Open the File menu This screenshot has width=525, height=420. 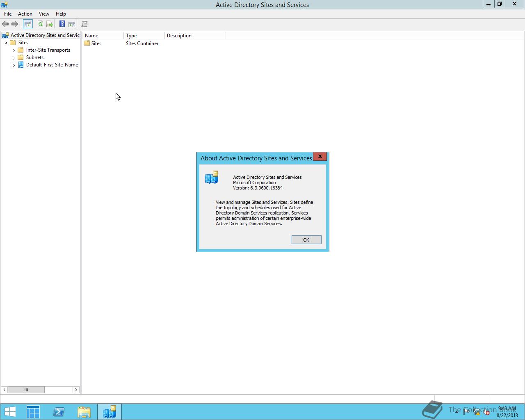tap(8, 14)
